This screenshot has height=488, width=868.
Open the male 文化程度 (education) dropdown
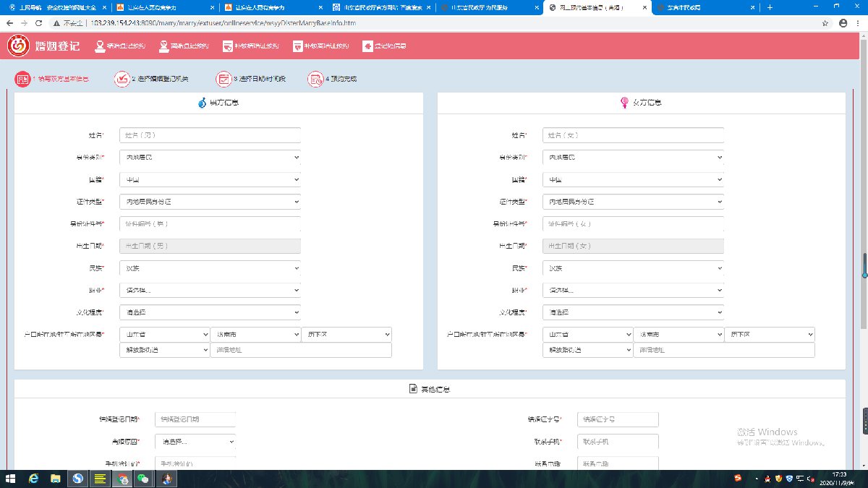[x=210, y=312]
